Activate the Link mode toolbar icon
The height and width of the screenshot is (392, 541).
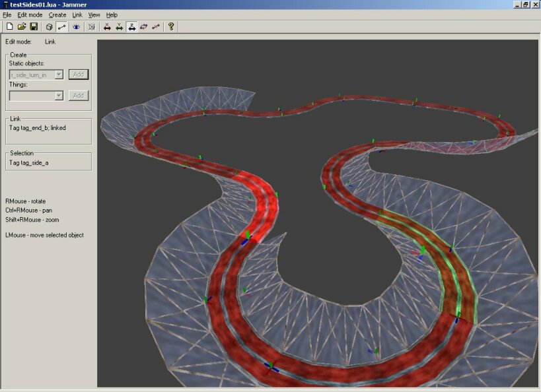pos(61,27)
